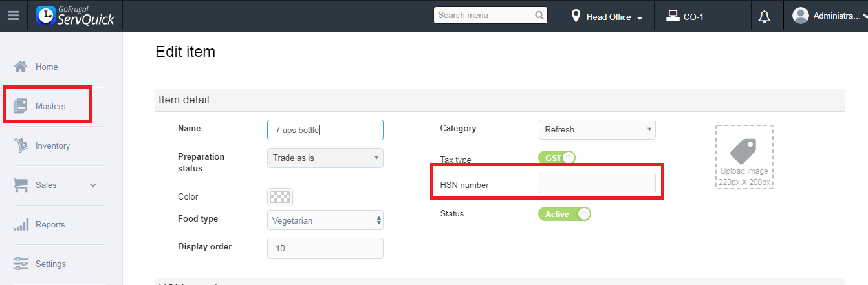
Task: Click the HSN number input field
Action: [597, 184]
